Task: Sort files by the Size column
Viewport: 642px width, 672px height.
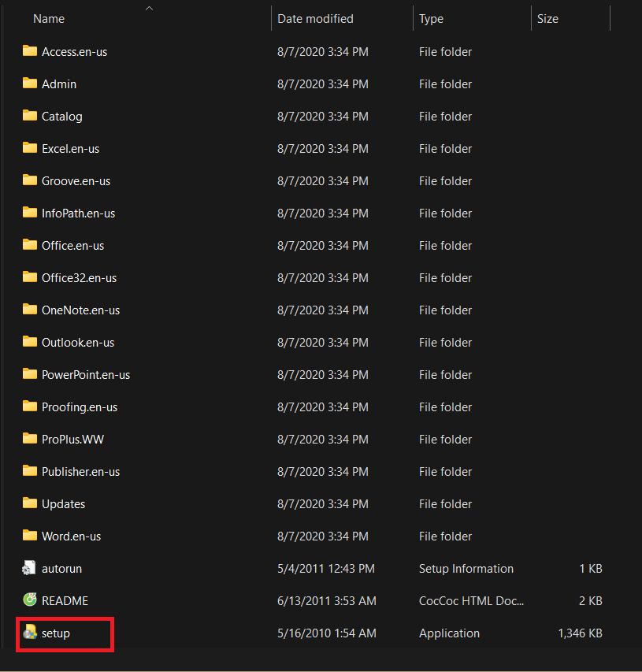Action: [547, 18]
